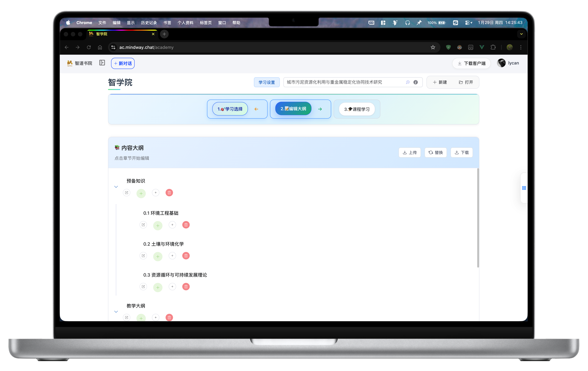Delete the 预备知识 chapter
Viewport: 588px width, 371px height.
(x=169, y=193)
